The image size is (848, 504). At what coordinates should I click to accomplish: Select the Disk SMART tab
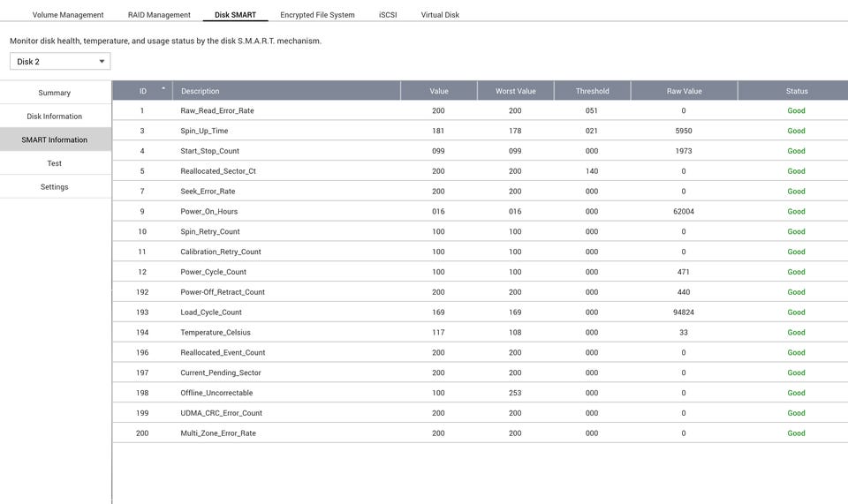click(x=235, y=15)
